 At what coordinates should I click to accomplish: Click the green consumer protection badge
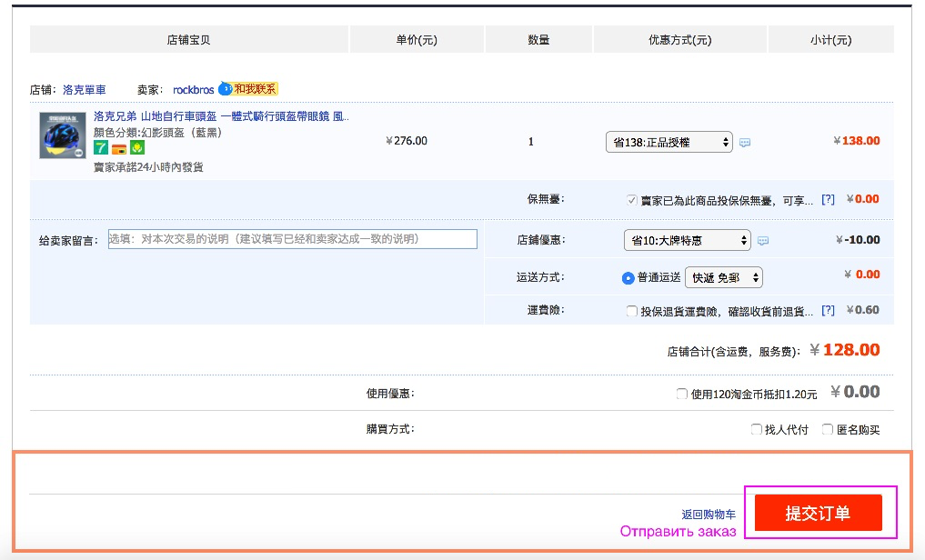(x=137, y=147)
